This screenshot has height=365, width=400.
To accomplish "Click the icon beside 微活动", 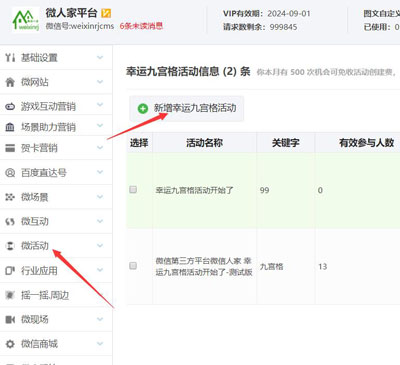I will coord(10,246).
